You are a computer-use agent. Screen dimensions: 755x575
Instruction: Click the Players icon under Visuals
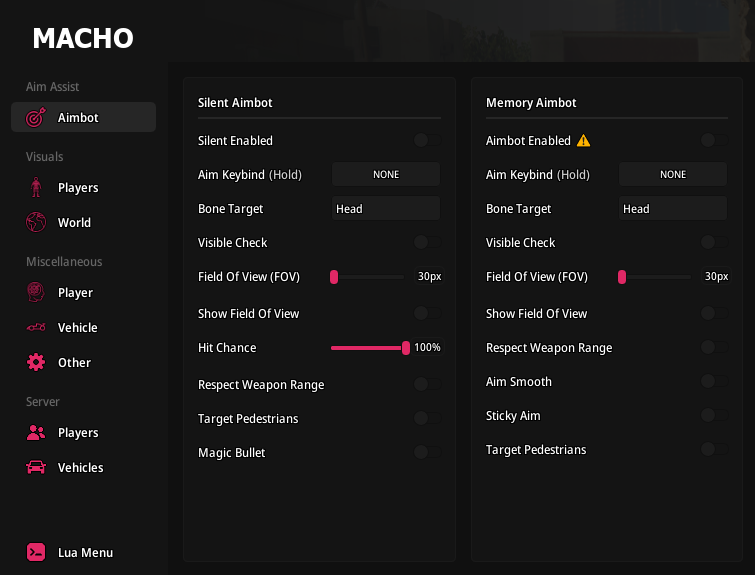click(36, 188)
